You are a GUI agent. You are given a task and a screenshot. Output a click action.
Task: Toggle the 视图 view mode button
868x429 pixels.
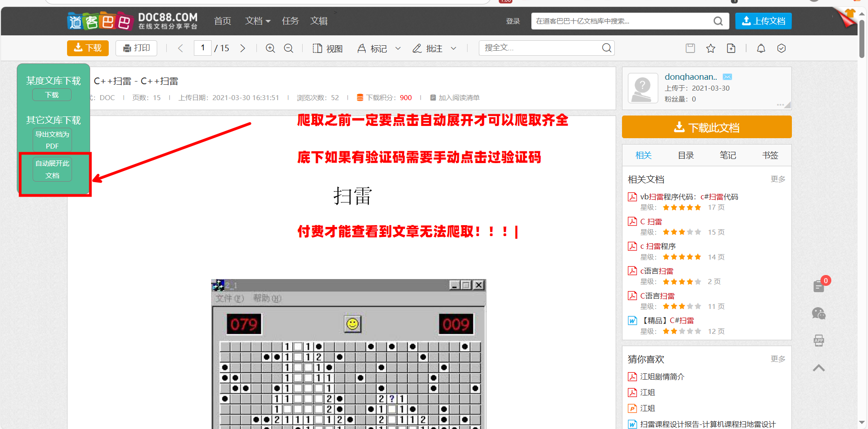328,48
